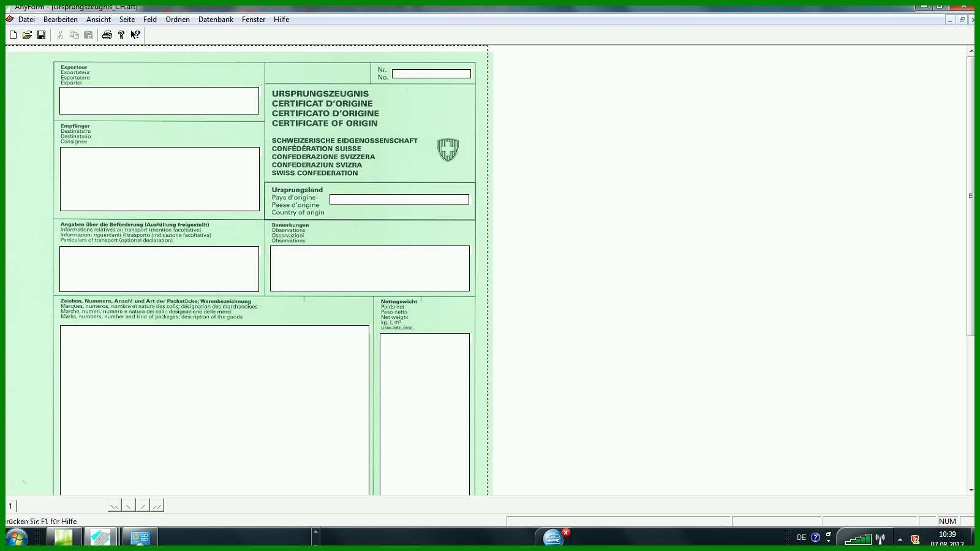Image resolution: width=980 pixels, height=551 pixels.
Task: Click the New document toolbar icon
Action: tap(13, 35)
